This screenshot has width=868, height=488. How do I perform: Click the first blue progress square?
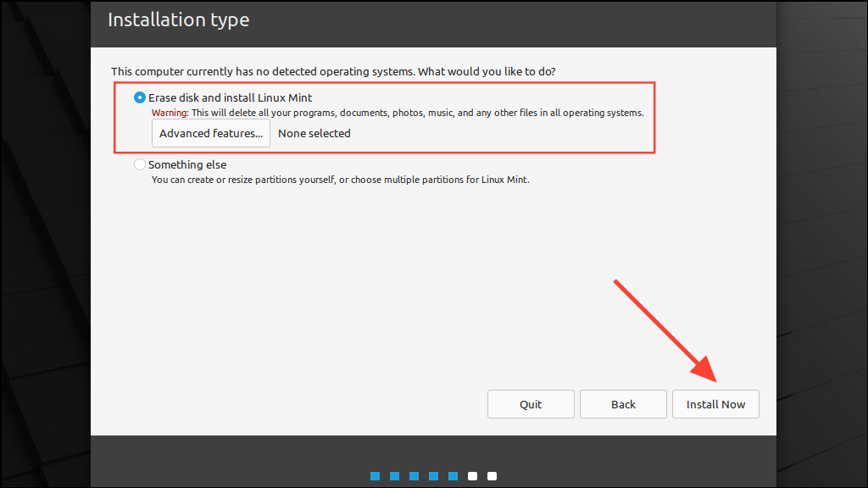[x=375, y=476]
